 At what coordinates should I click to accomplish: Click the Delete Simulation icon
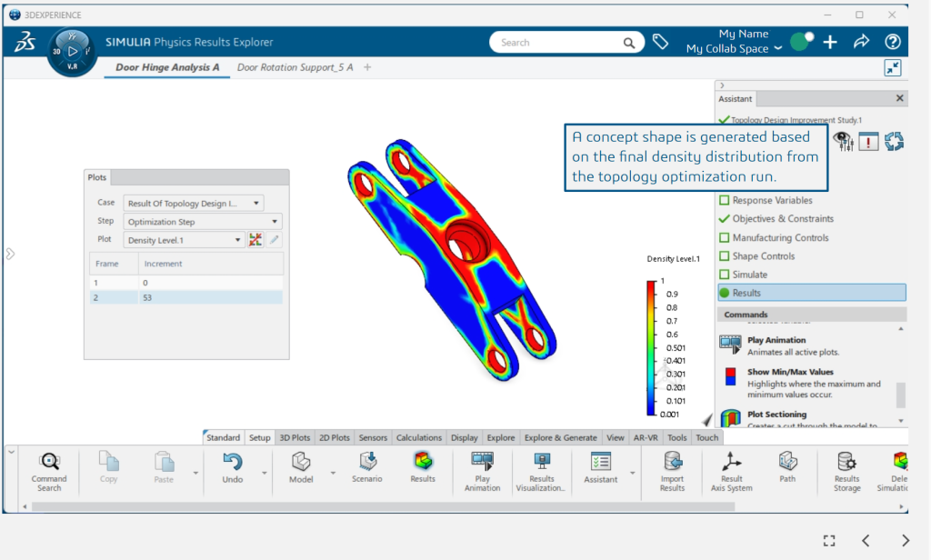pos(900,462)
